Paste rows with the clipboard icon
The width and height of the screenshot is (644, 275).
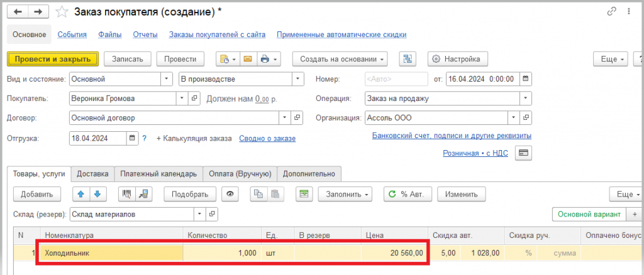(x=275, y=194)
